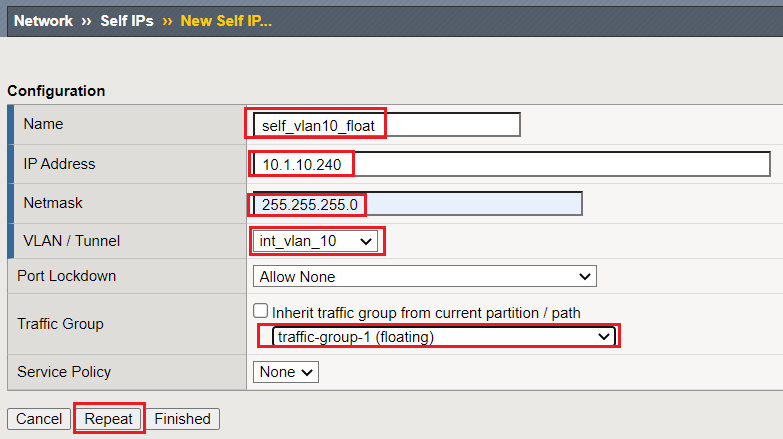Click the VLAN / Tunnel label
This screenshot has height=439, width=783.
click(x=72, y=241)
